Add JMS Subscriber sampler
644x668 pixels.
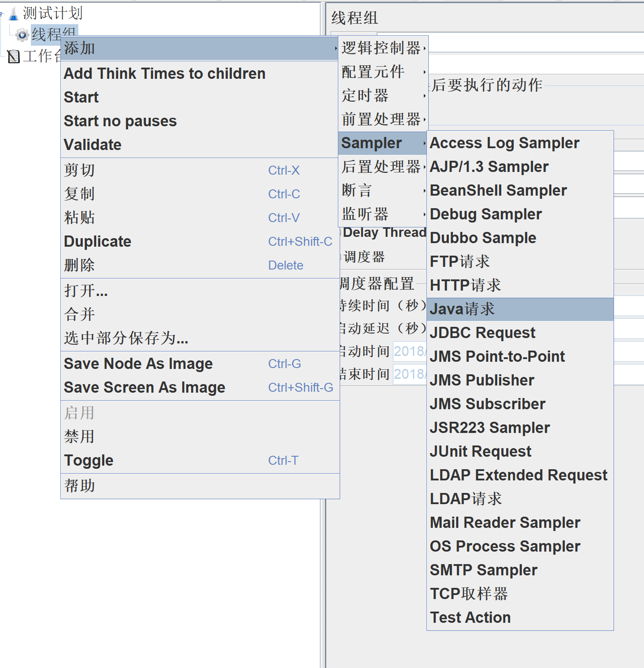520,404
